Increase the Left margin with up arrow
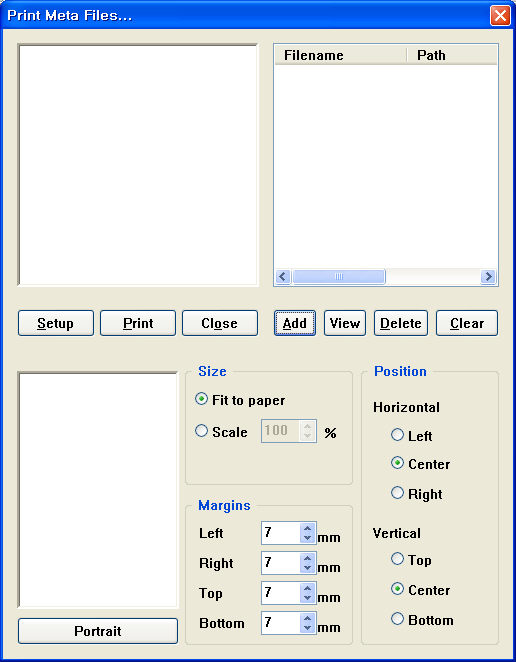 [x=307, y=528]
